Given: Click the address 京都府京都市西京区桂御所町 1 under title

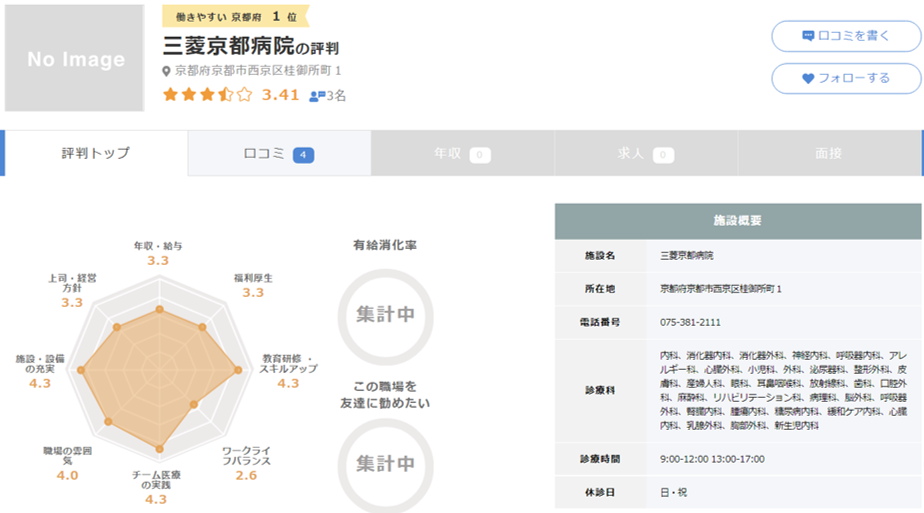Looking at the screenshot, I should coord(258,71).
